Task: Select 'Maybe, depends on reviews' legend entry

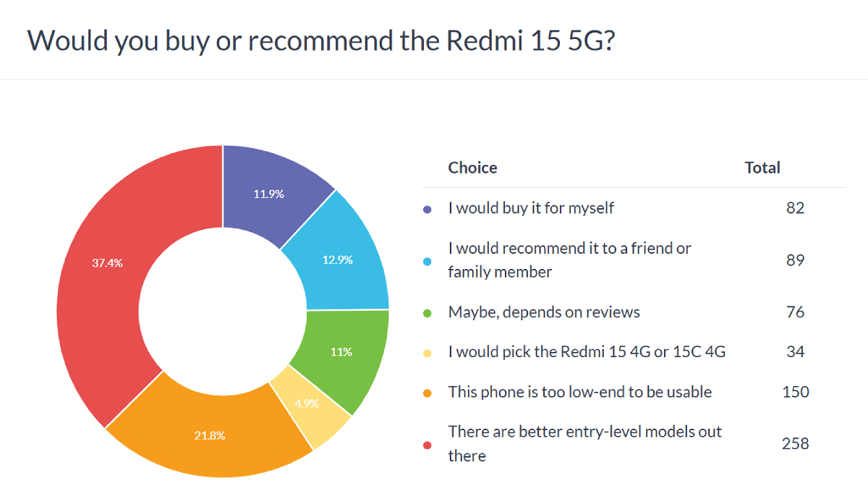Action: (x=544, y=312)
